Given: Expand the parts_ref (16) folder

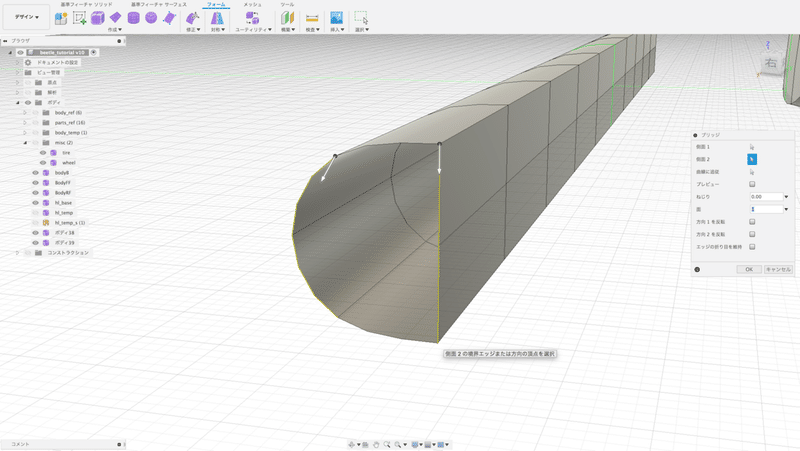Looking at the screenshot, I should [24, 122].
